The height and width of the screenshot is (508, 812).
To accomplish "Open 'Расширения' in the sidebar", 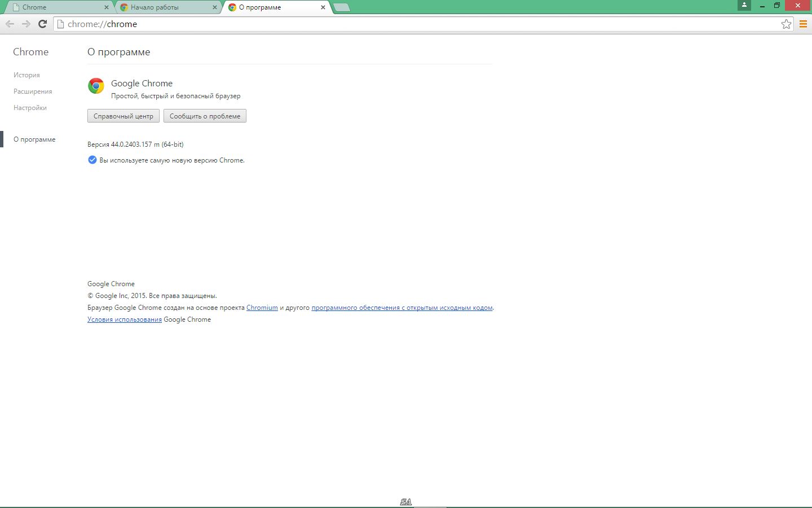I will 33,91.
